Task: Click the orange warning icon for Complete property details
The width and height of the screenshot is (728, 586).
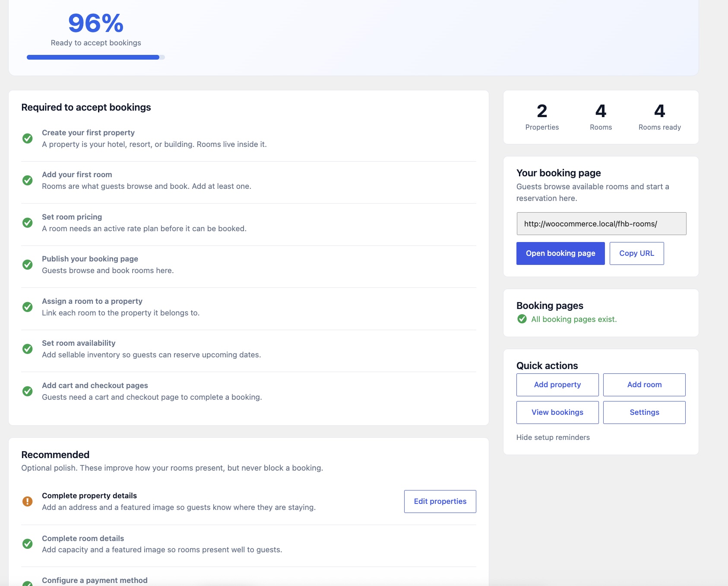Action: coord(27,501)
